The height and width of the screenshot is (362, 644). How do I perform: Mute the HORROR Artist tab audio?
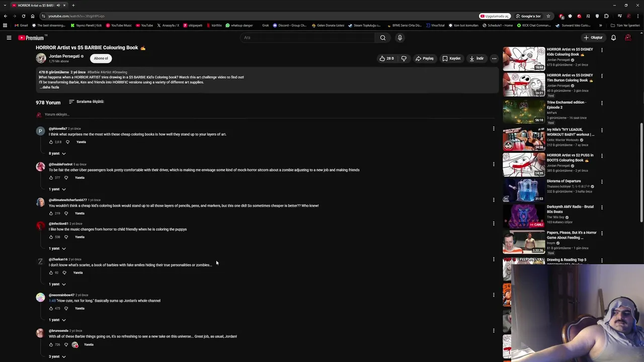tap(58, 6)
